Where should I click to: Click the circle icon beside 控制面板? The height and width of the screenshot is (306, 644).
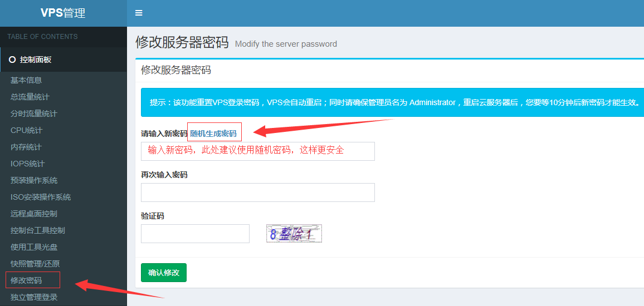12,60
